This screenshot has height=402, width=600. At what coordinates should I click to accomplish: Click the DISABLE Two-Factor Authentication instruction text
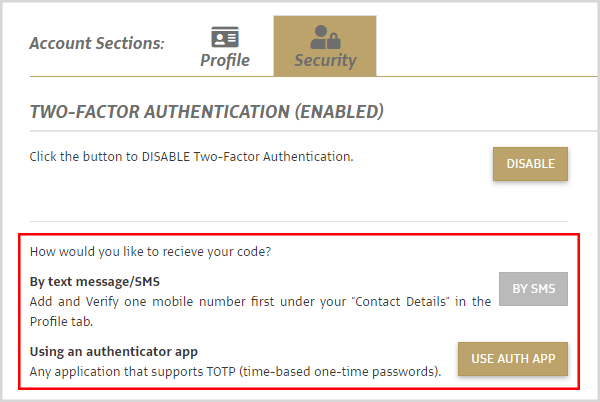coord(191,157)
